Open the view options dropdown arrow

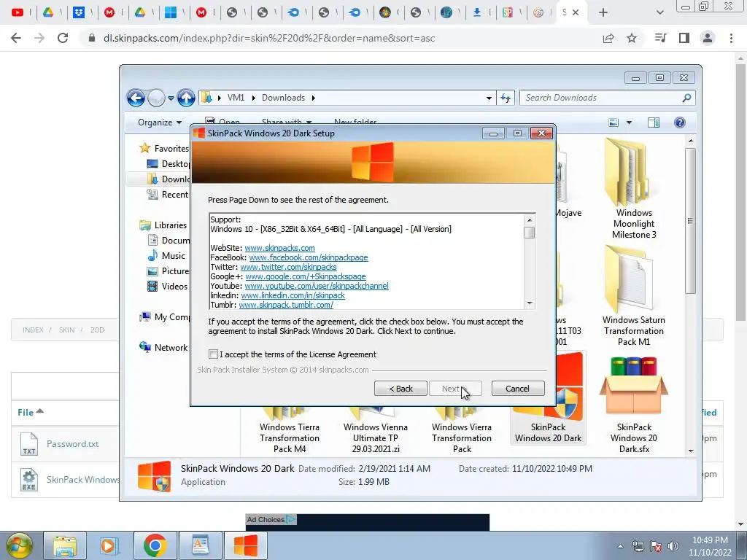tap(629, 122)
